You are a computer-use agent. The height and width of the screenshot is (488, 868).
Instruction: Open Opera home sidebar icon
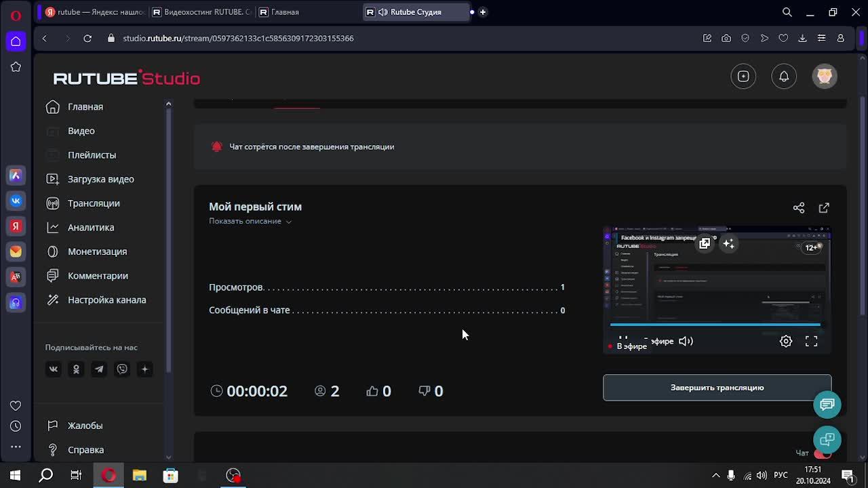click(x=16, y=41)
